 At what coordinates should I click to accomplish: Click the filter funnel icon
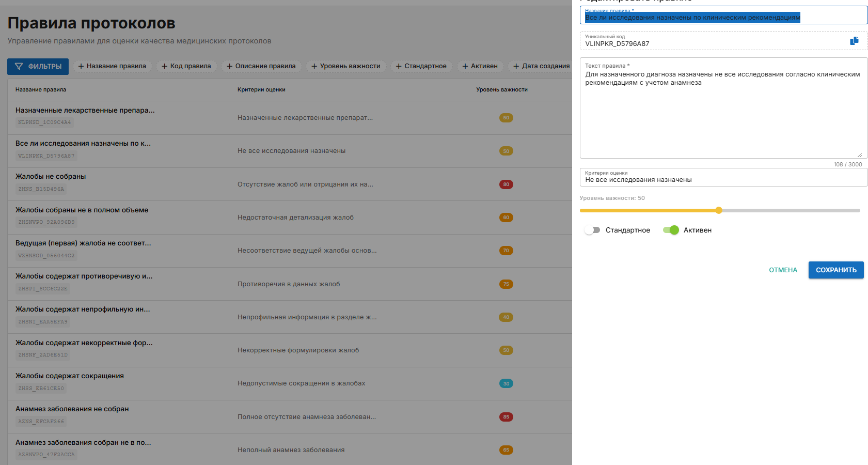point(19,67)
